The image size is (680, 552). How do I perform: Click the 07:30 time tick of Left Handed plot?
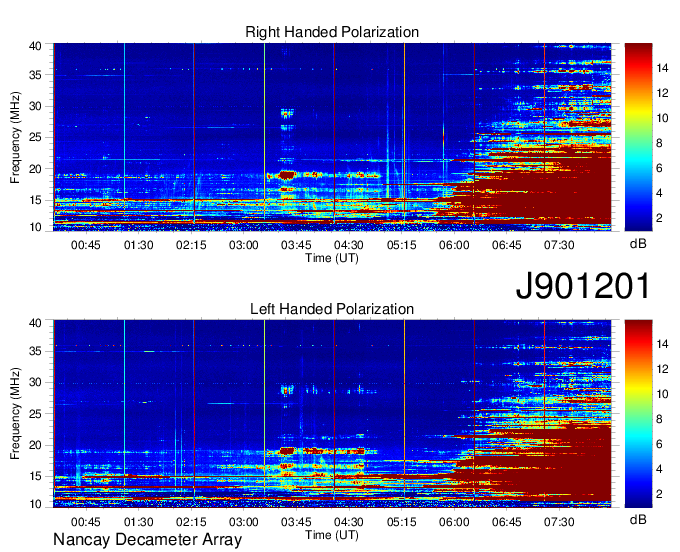pyautogui.click(x=559, y=522)
